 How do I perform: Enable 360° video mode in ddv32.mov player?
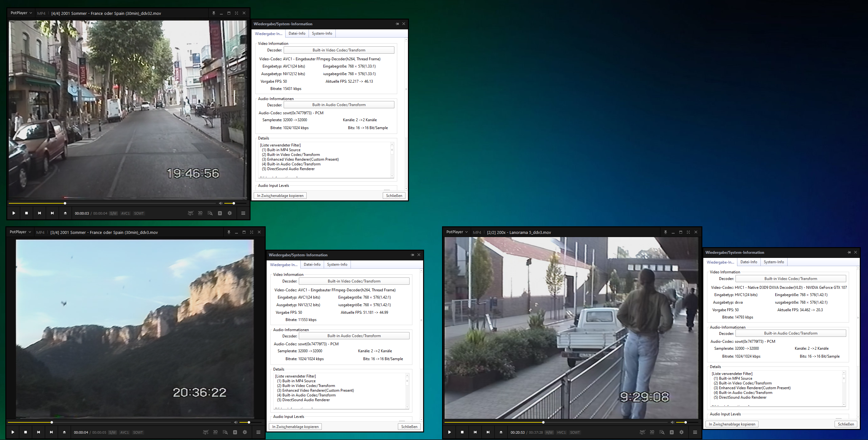pos(190,213)
